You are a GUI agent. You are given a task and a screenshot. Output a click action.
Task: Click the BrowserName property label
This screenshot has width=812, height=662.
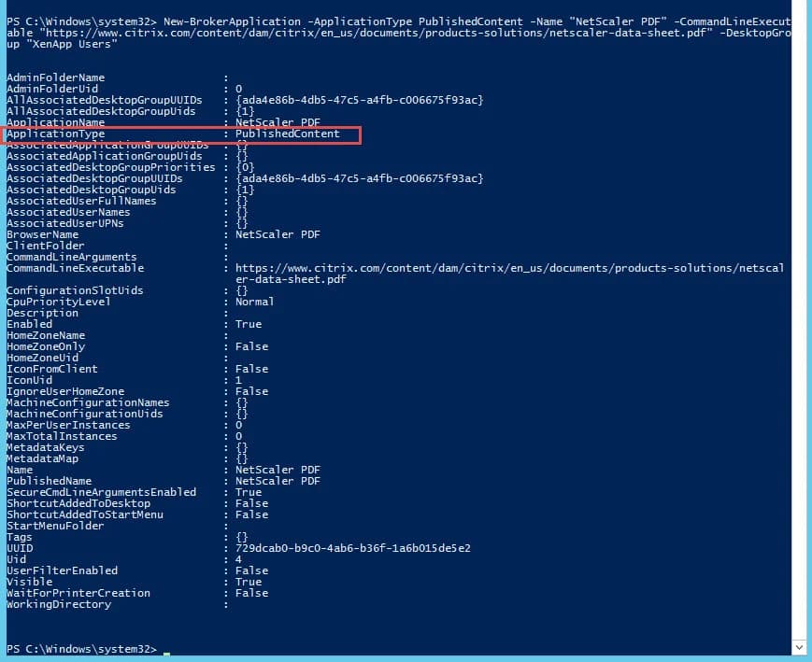pyautogui.click(x=42, y=234)
